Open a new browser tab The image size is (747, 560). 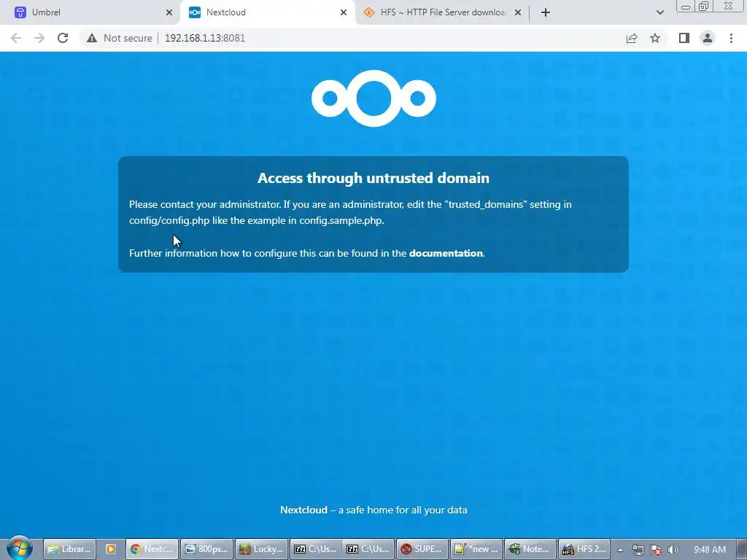(x=546, y=12)
